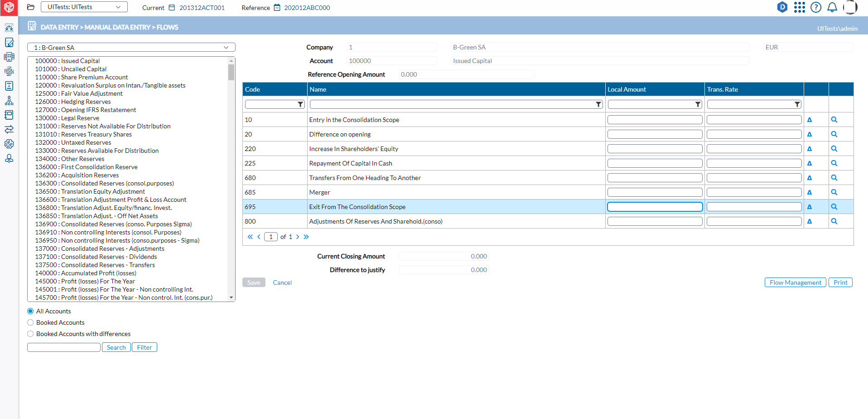This screenshot has width=868, height=419.
Task: Sort by the Code column header
Action: (252, 89)
